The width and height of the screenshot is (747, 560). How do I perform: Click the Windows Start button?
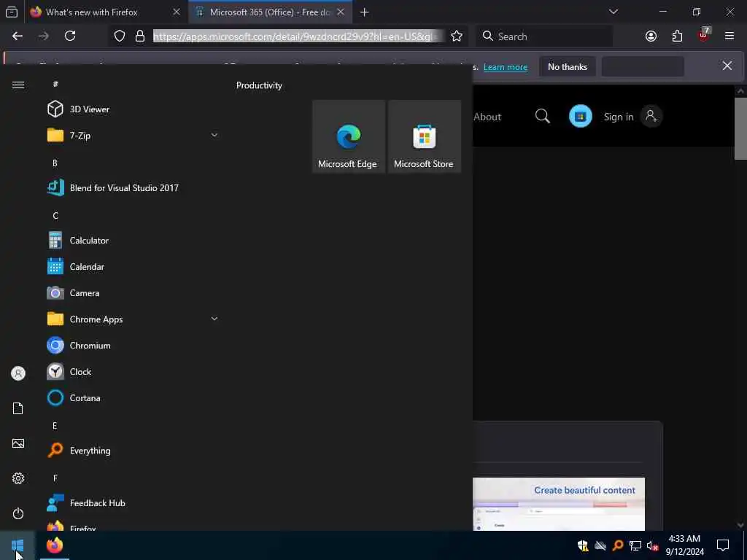pyautogui.click(x=18, y=545)
